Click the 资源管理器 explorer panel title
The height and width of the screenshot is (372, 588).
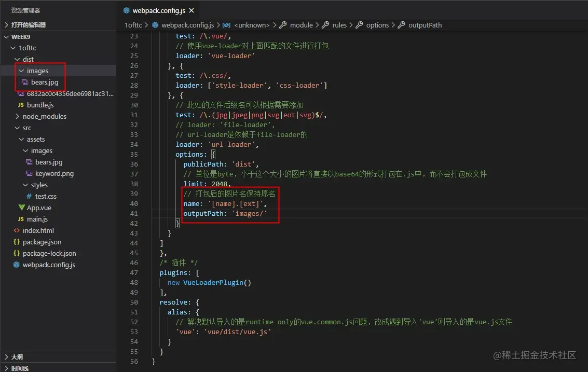[x=25, y=10]
